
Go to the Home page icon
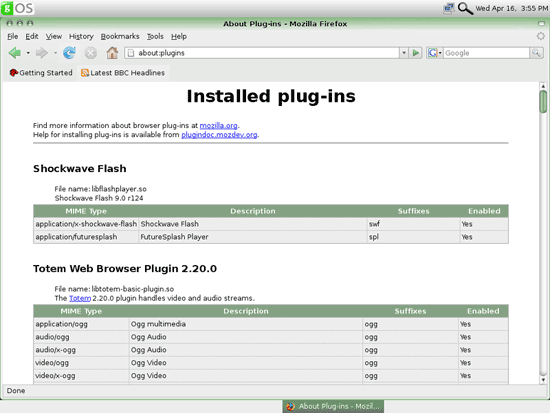(112, 53)
